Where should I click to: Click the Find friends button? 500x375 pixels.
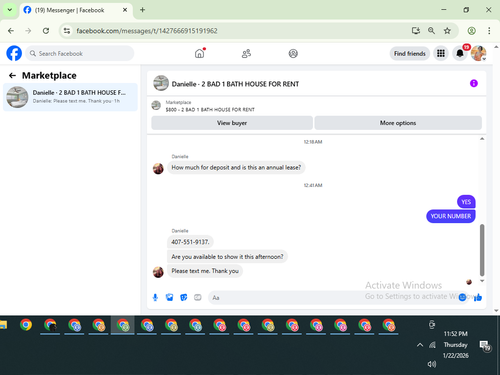click(x=410, y=53)
